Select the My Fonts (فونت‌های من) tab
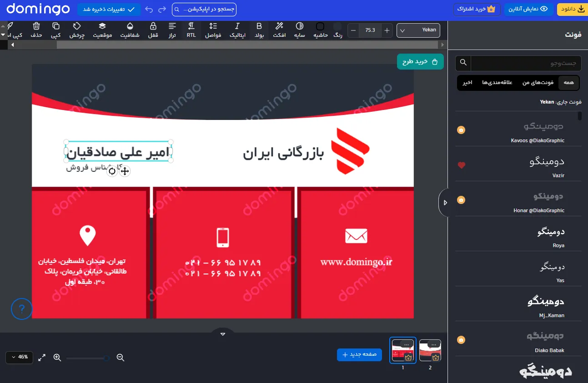This screenshot has height=383, width=588. [x=538, y=82]
